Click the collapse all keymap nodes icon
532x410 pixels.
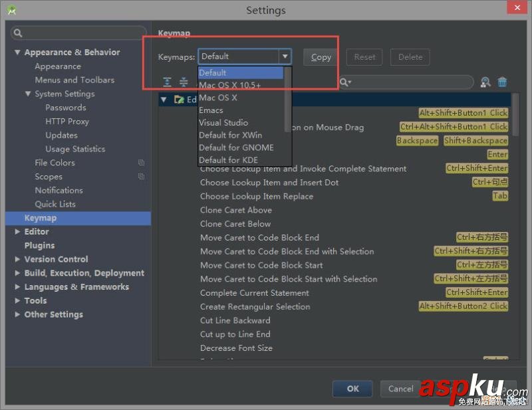pos(184,82)
